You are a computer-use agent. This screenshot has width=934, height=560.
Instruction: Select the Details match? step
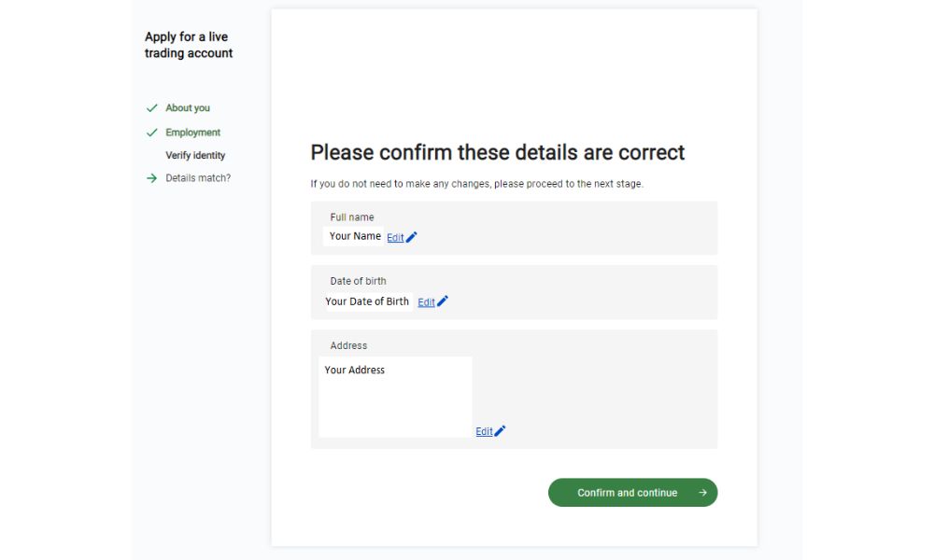(198, 178)
